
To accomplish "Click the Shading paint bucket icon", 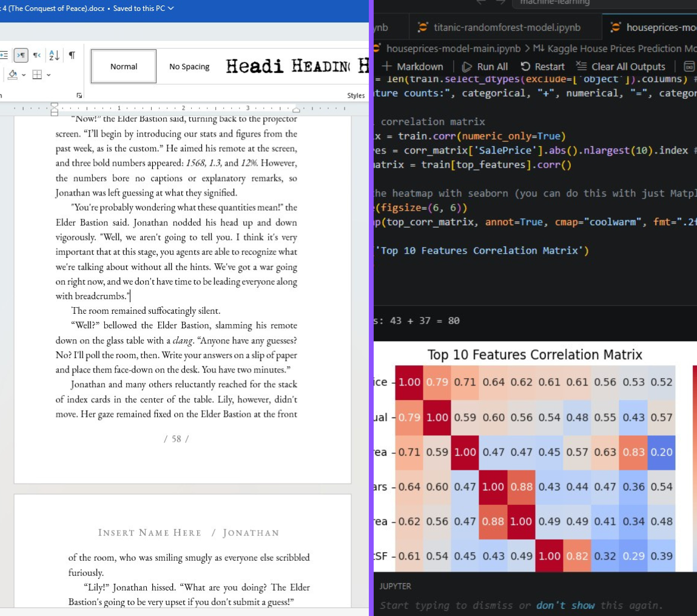I will tap(13, 75).
